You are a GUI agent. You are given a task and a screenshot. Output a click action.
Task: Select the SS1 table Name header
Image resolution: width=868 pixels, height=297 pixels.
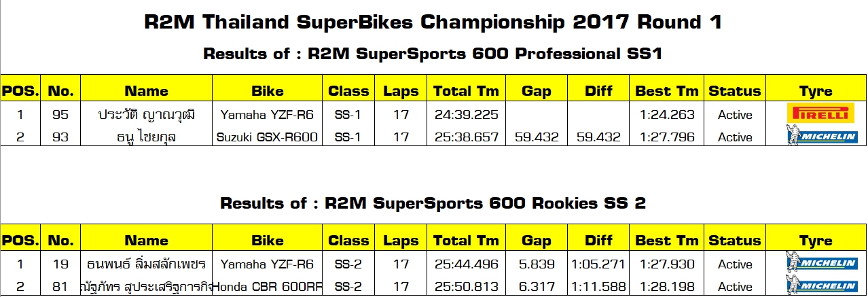point(146,90)
